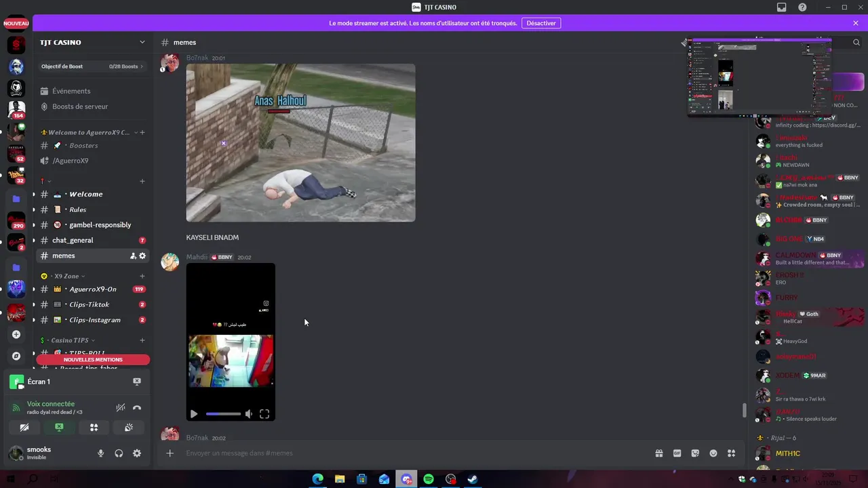Stop screen sharing next to Écran 1
Viewport: 868px width, 488px height.
pos(137,382)
